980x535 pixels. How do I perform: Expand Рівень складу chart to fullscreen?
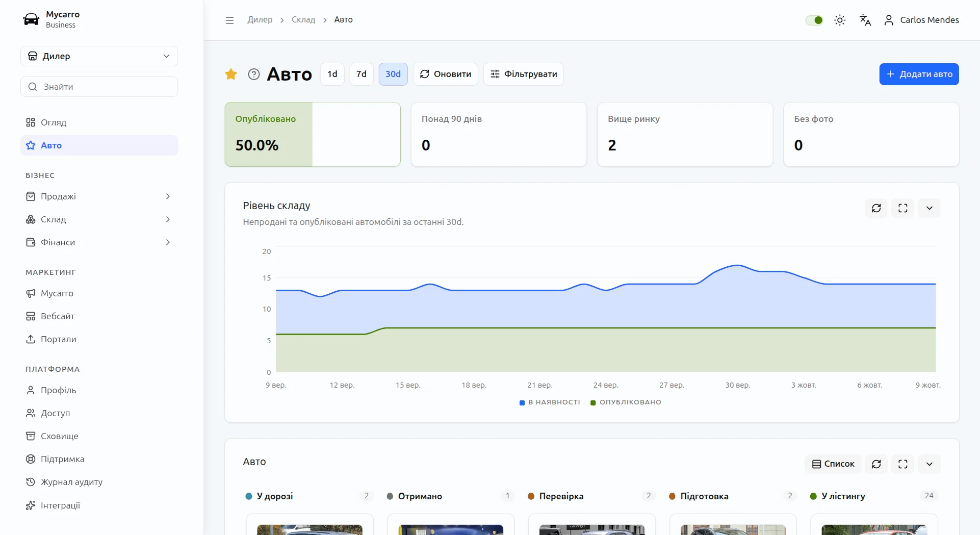pyautogui.click(x=903, y=208)
